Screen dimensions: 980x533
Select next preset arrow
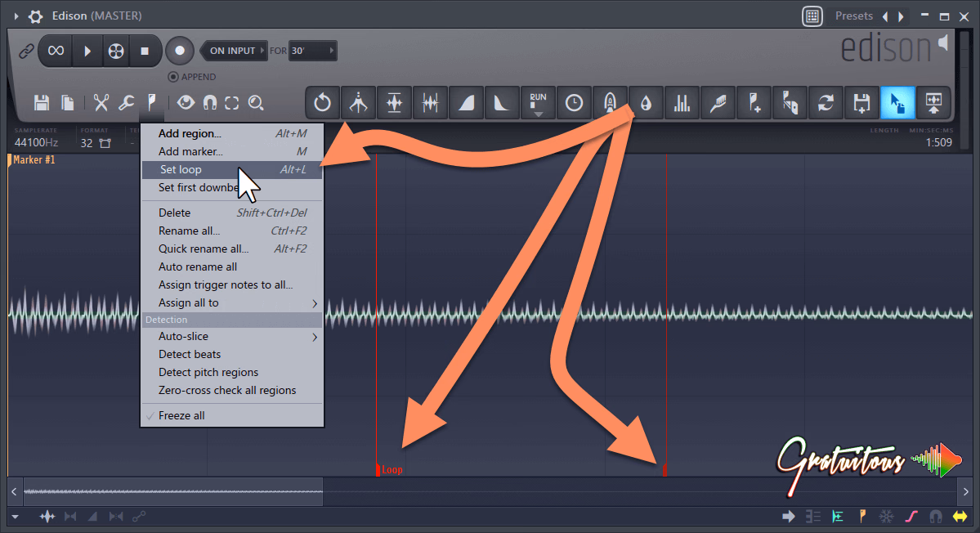point(901,17)
